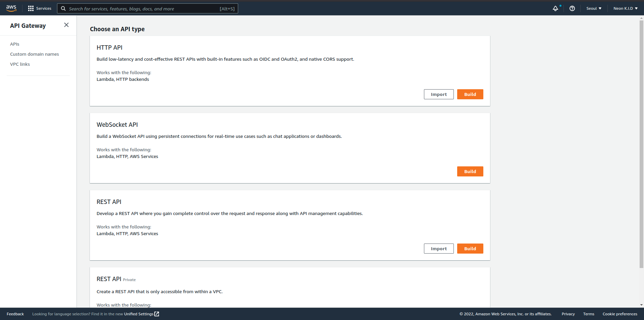Import a REST API
This screenshot has width=644, height=320.
439,249
